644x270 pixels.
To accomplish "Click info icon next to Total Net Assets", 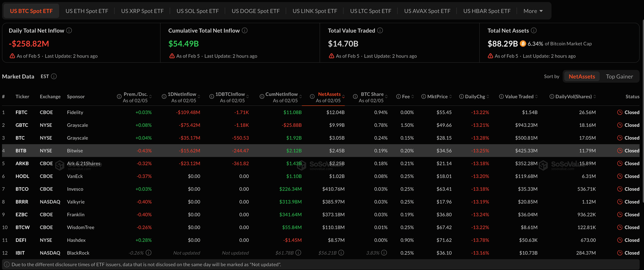I will (x=533, y=31).
